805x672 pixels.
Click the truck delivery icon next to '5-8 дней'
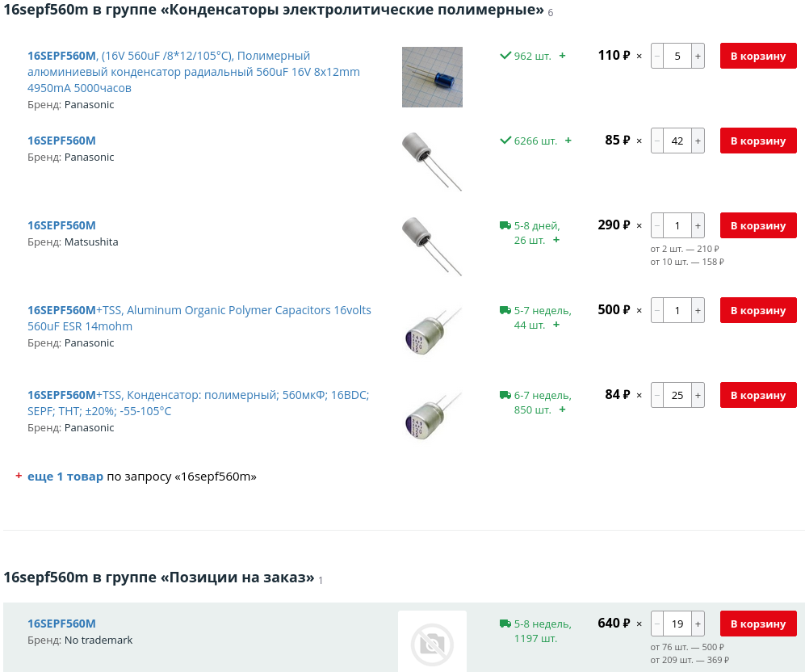click(x=505, y=225)
